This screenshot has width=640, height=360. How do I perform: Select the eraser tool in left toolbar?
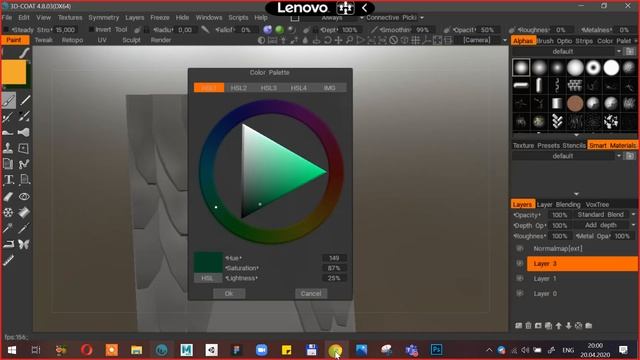click(8, 197)
